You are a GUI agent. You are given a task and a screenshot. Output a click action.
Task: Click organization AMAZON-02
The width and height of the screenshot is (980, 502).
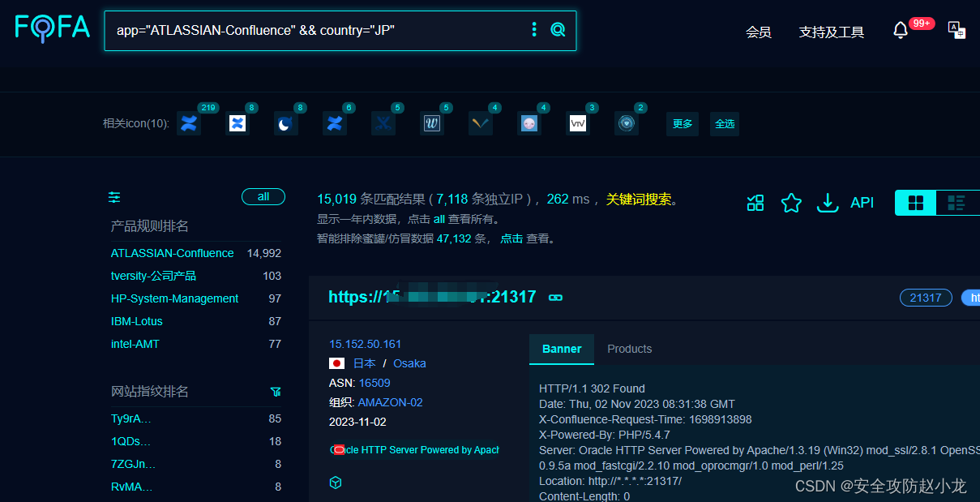pyautogui.click(x=390, y=402)
